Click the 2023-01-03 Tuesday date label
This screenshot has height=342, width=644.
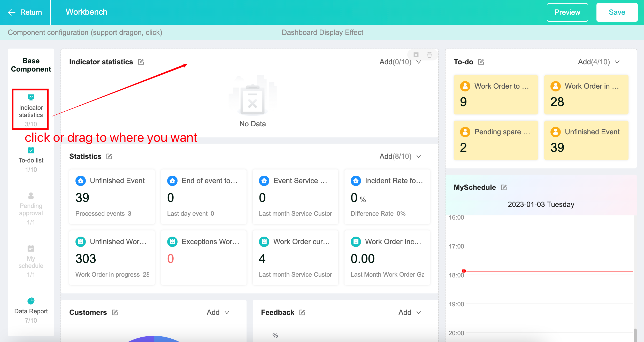click(x=541, y=204)
